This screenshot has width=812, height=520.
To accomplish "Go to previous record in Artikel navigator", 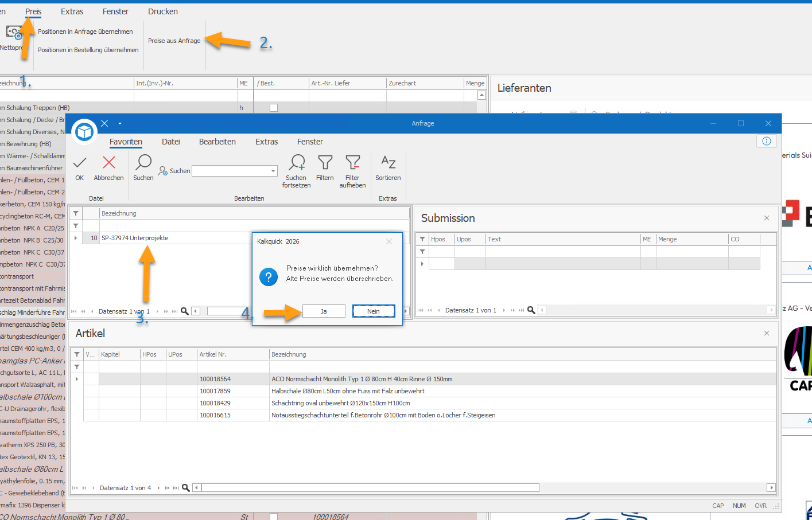I will point(93,488).
